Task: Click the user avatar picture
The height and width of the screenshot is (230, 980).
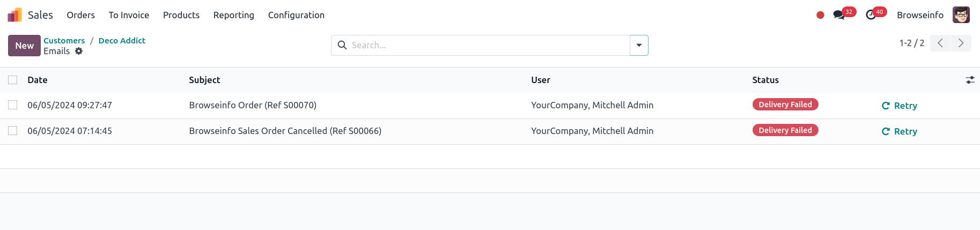Action: coord(961,15)
